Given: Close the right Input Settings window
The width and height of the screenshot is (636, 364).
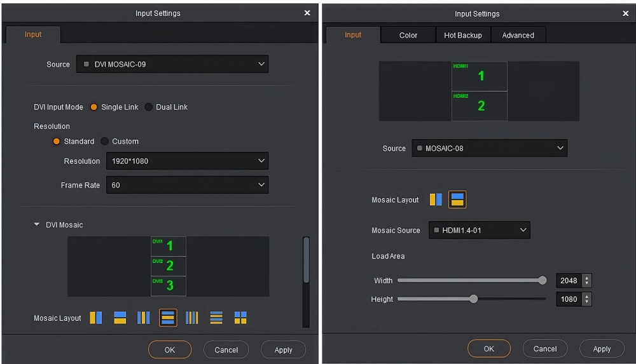Looking at the screenshot, I should [x=625, y=13].
